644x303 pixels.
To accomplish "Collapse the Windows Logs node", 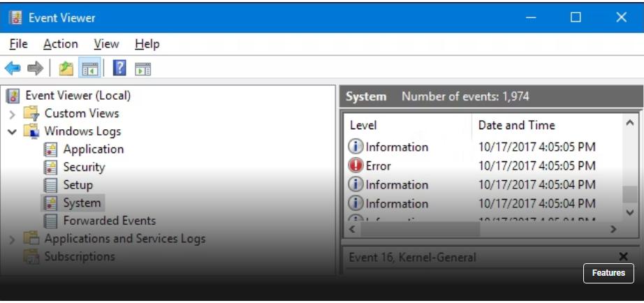I will pos(13,132).
